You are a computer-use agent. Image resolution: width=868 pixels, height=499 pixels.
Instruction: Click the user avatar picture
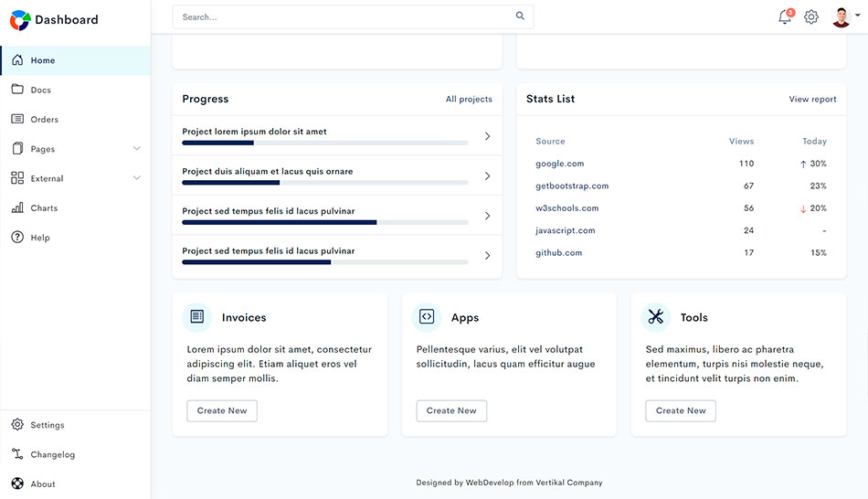coord(842,17)
